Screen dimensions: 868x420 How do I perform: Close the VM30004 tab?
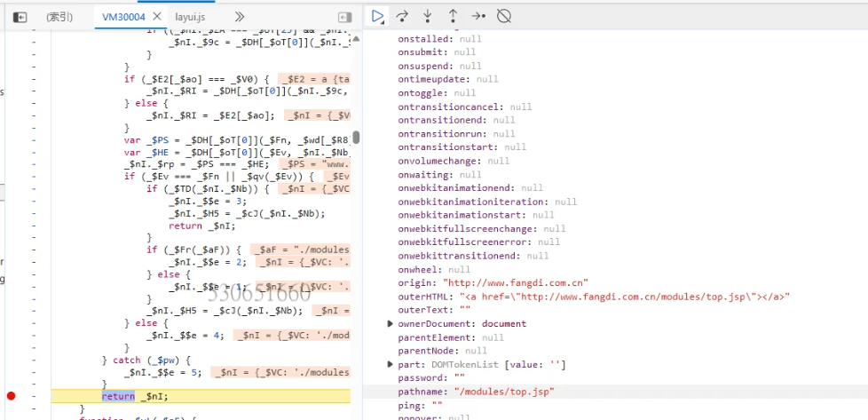click(x=157, y=17)
